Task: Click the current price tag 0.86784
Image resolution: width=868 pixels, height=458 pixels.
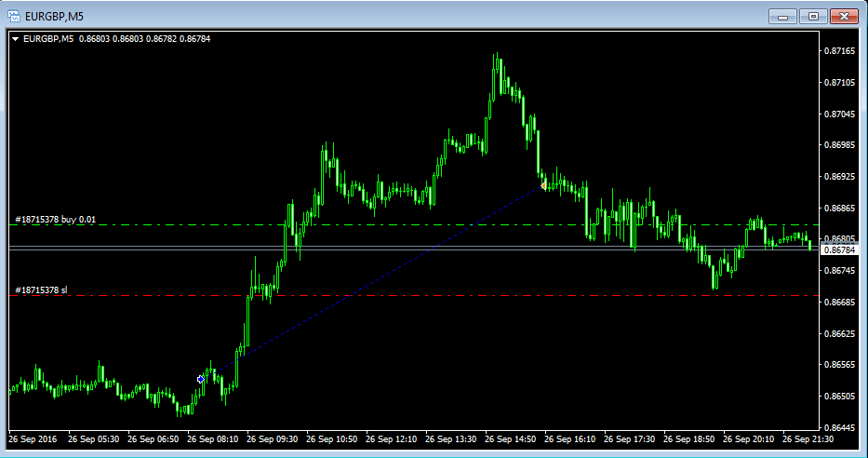Action: pos(839,249)
